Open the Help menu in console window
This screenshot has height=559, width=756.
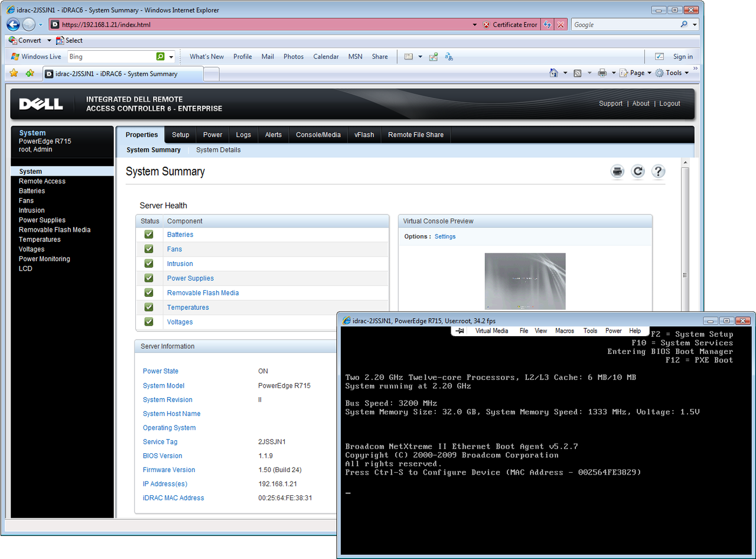(x=635, y=331)
